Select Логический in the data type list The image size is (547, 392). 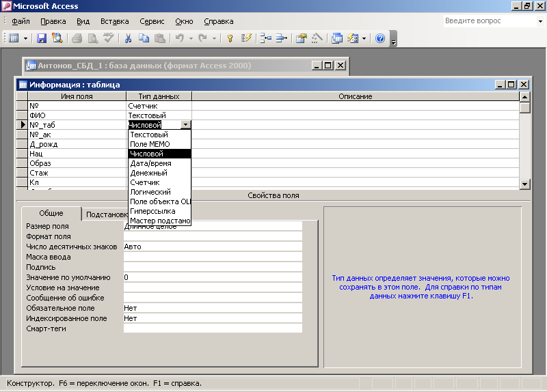(x=160, y=192)
